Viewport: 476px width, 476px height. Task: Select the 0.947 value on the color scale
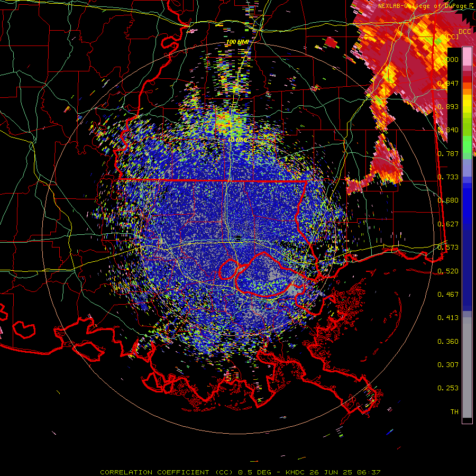(448, 83)
